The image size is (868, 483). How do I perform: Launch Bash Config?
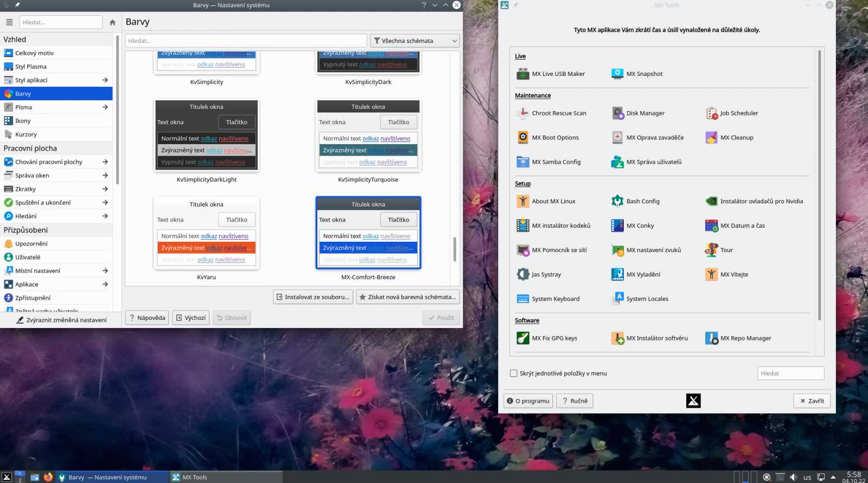pos(636,201)
